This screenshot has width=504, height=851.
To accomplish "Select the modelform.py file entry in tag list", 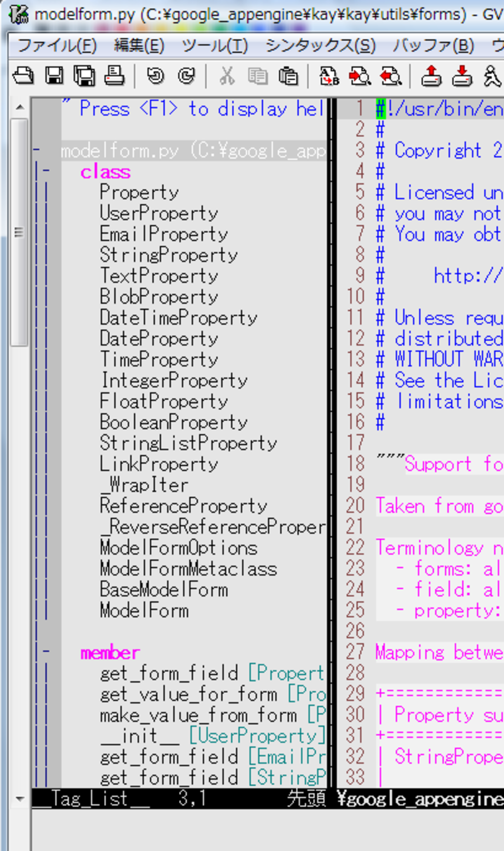I will [193, 150].
